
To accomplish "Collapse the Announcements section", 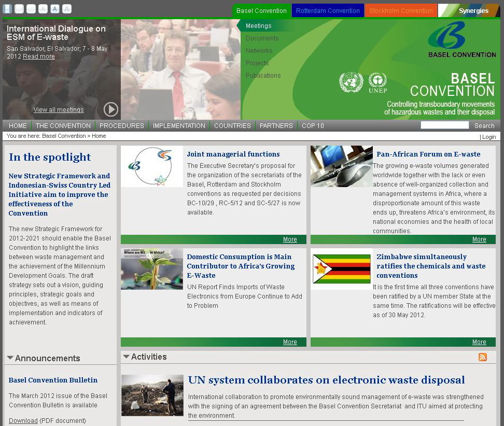I will (x=10, y=358).
